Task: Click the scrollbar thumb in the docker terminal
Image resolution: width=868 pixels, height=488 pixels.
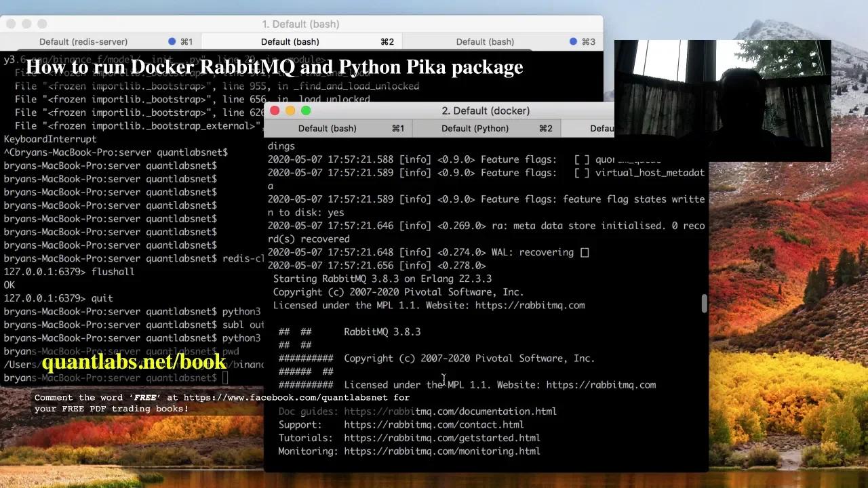Action: point(704,303)
